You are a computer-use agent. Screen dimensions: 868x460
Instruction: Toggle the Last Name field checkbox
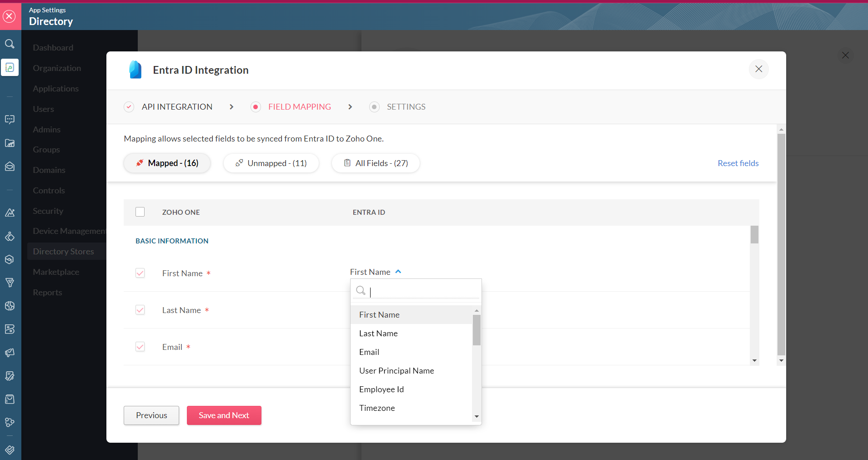click(x=140, y=310)
